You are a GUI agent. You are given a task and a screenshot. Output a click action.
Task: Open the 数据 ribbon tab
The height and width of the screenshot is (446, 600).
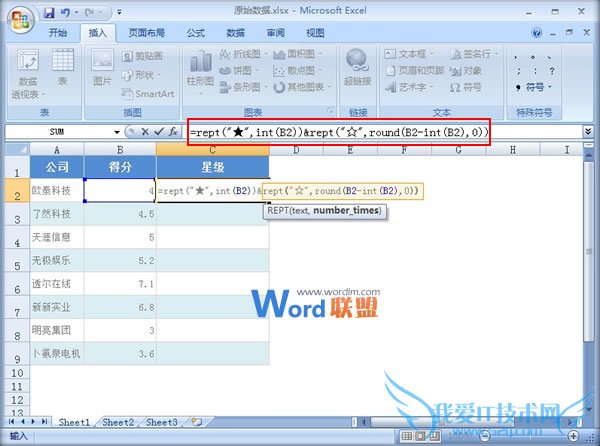(235, 33)
